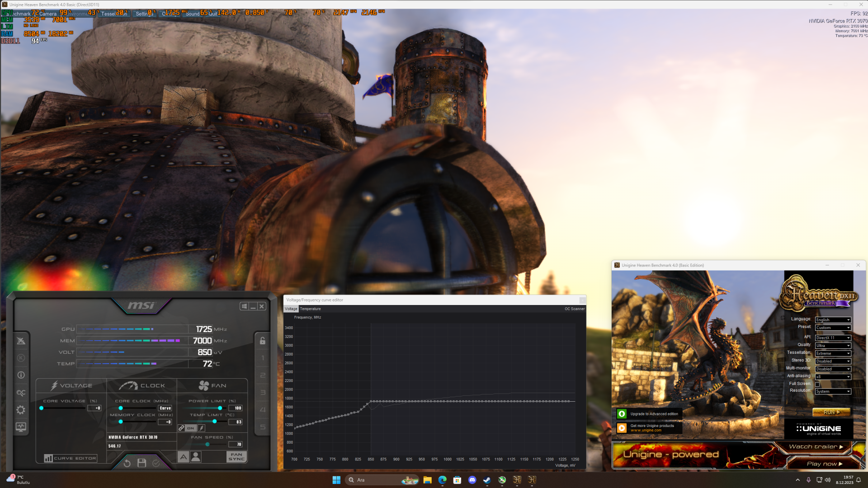Click the save profile floppy icon
868x488 pixels.
(142, 463)
